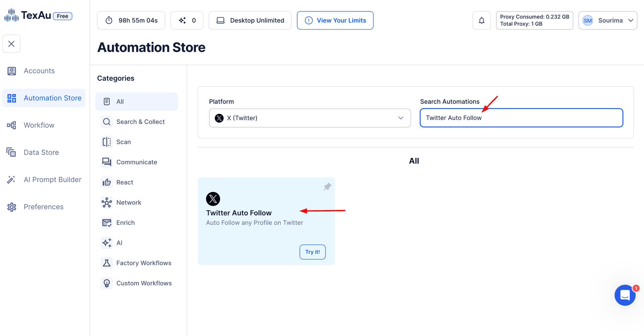Expand the Sourima account menu
Image resolution: width=644 pixels, height=336 pixels.
point(608,20)
